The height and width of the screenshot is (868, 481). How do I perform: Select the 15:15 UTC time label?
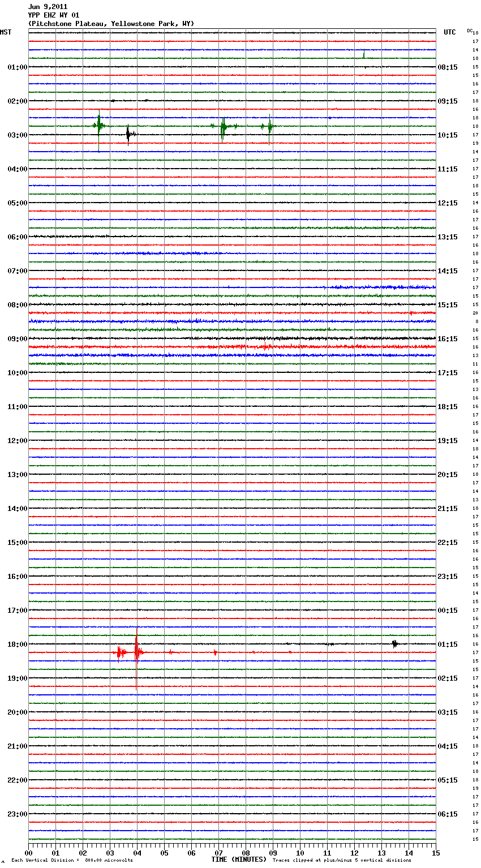[448, 305]
